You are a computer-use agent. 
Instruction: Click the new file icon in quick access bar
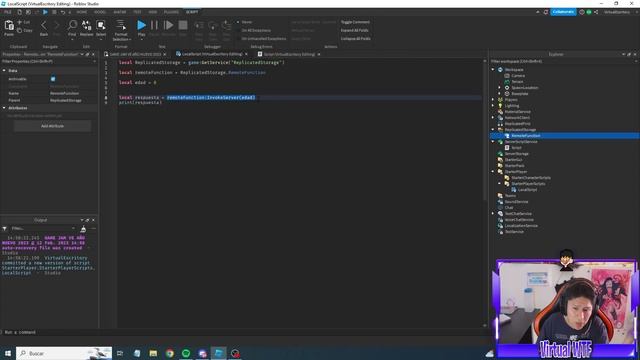coord(19,12)
